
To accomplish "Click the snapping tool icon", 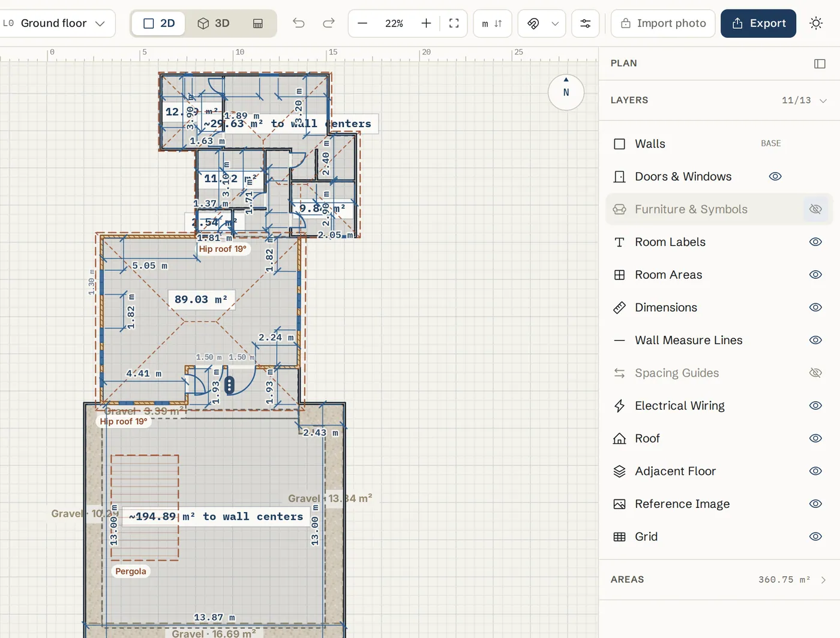I will [533, 23].
